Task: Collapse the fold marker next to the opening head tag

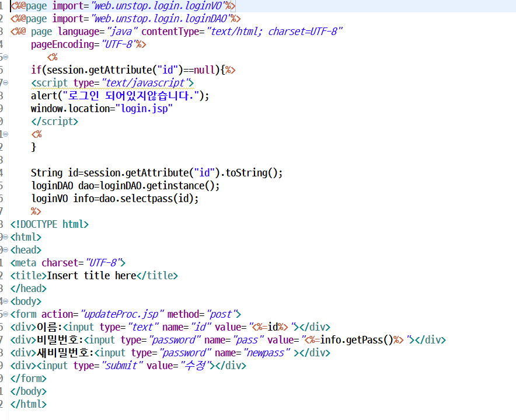Action: pyautogui.click(x=6, y=249)
